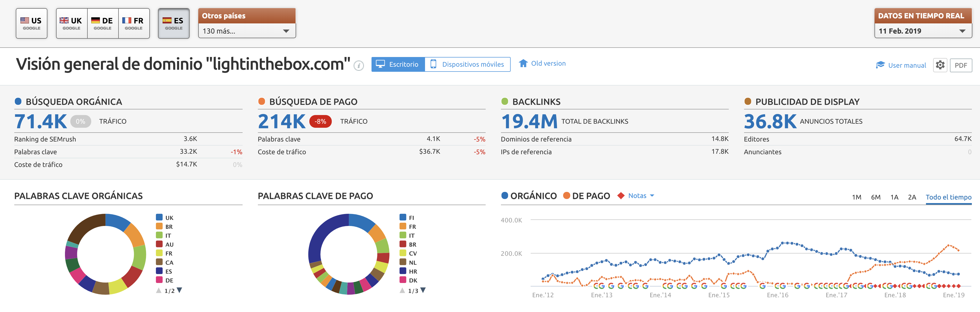Select the DE Google database flag button
Viewport: 980px width, 312px height.
tap(103, 24)
